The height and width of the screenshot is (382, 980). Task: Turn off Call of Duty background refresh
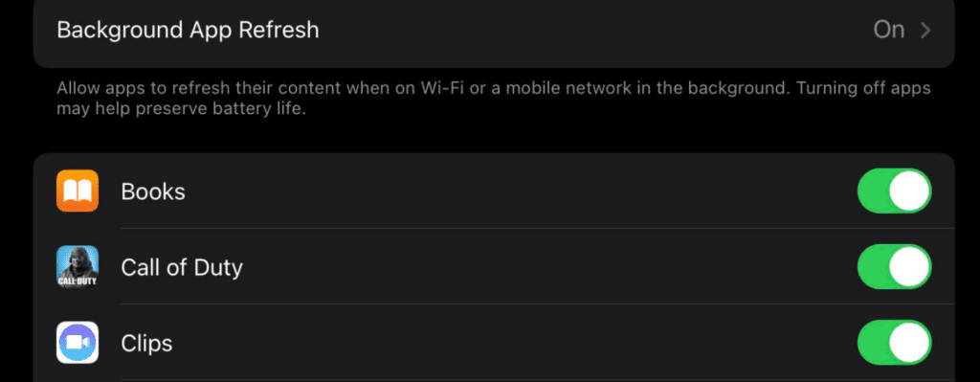click(895, 267)
